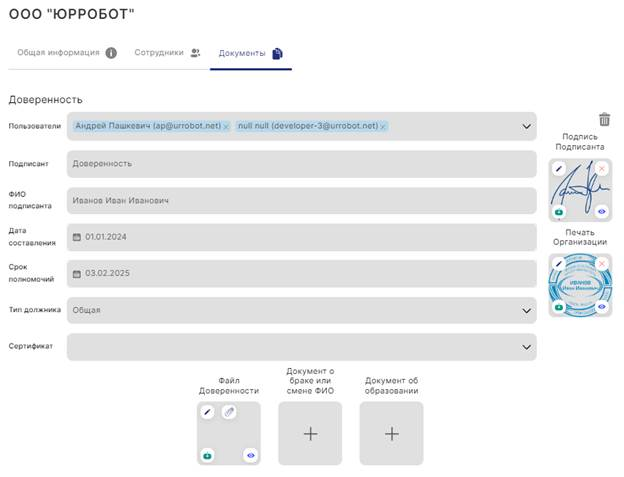Image resolution: width=624 pixels, height=477 pixels.
Task: Click the trash icon to delete the power of attorney
Action: tap(603, 119)
